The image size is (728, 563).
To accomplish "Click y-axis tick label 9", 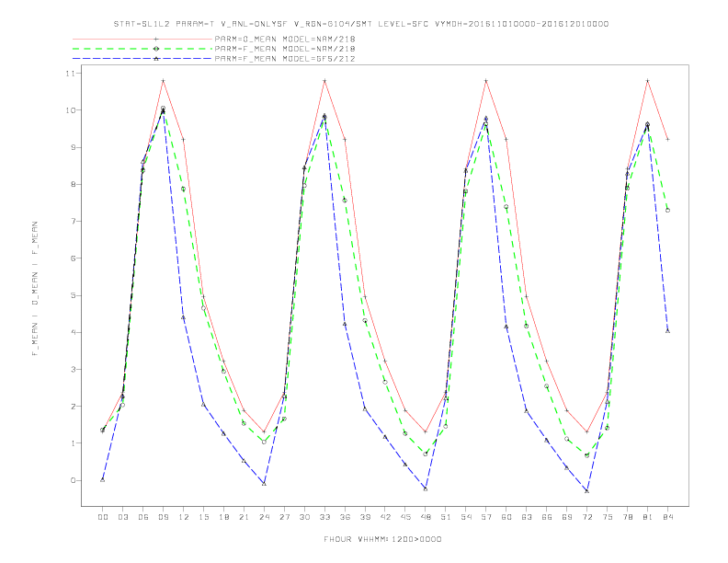I will [x=73, y=147].
